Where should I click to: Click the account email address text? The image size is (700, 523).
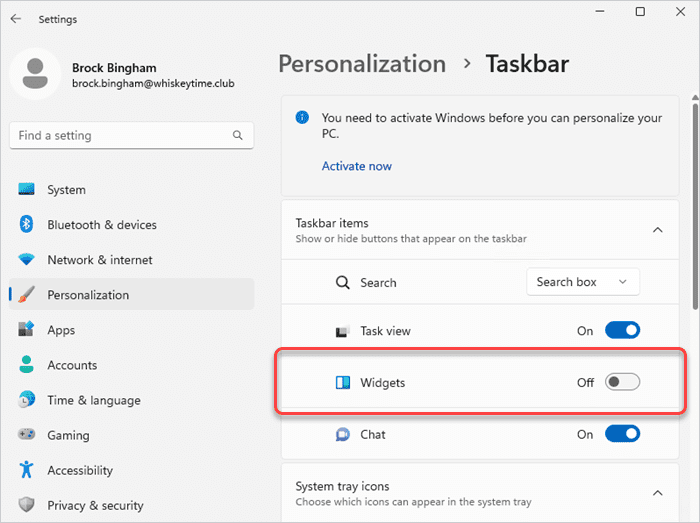[153, 83]
